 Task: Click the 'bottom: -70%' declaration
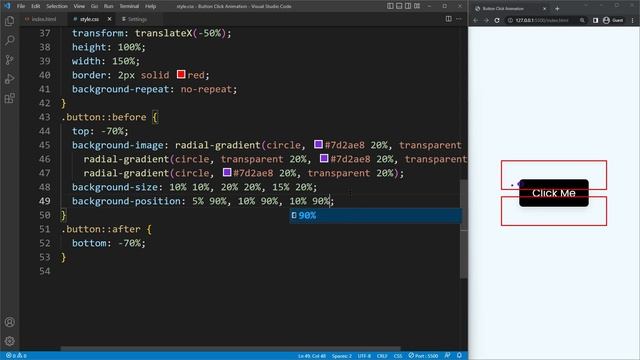click(109, 243)
